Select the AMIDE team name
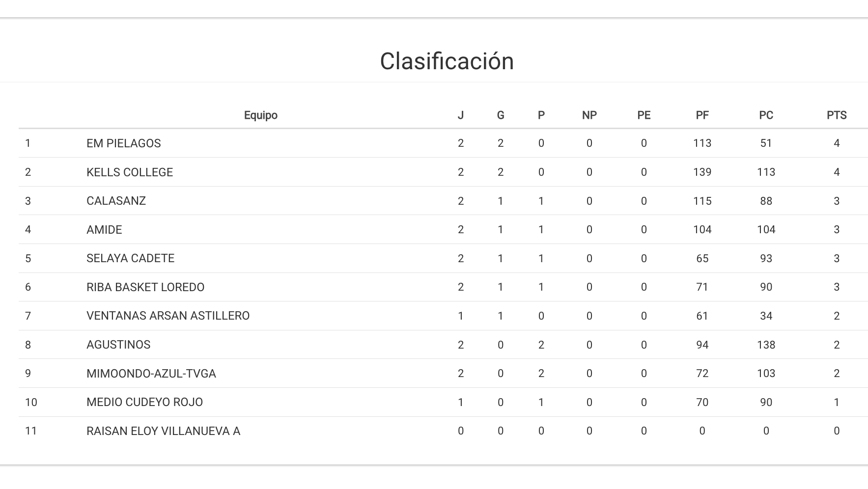This screenshot has height=489, width=868. click(104, 230)
